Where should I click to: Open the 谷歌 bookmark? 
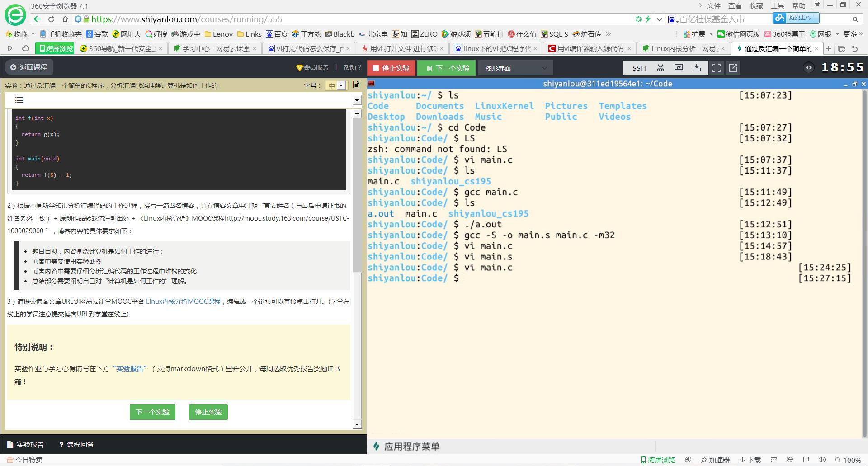tap(97, 34)
